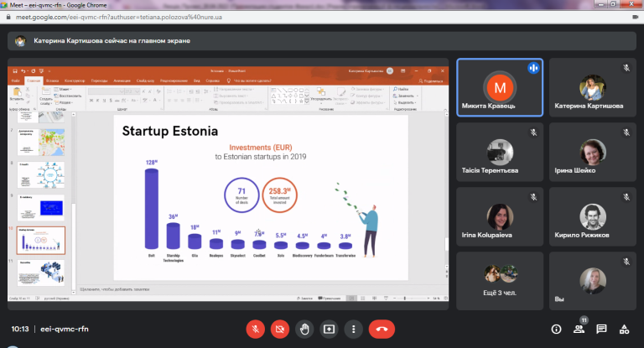
Task: Toggle italic К formatting
Action: (x=98, y=101)
